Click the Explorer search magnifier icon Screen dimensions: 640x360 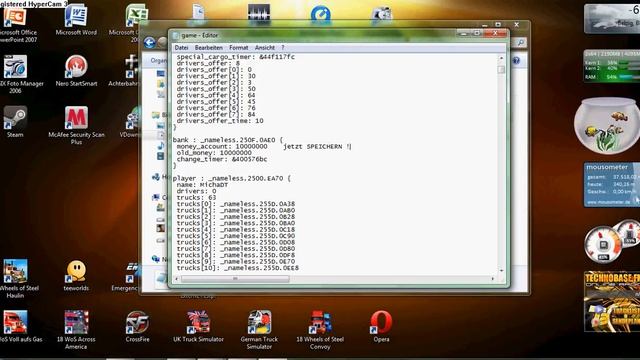coord(521,42)
